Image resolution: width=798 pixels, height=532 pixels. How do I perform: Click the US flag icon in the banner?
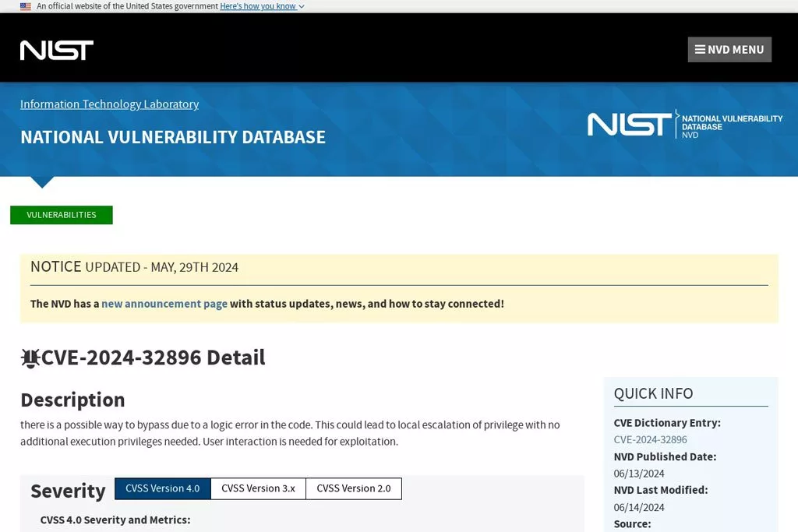point(26,6)
